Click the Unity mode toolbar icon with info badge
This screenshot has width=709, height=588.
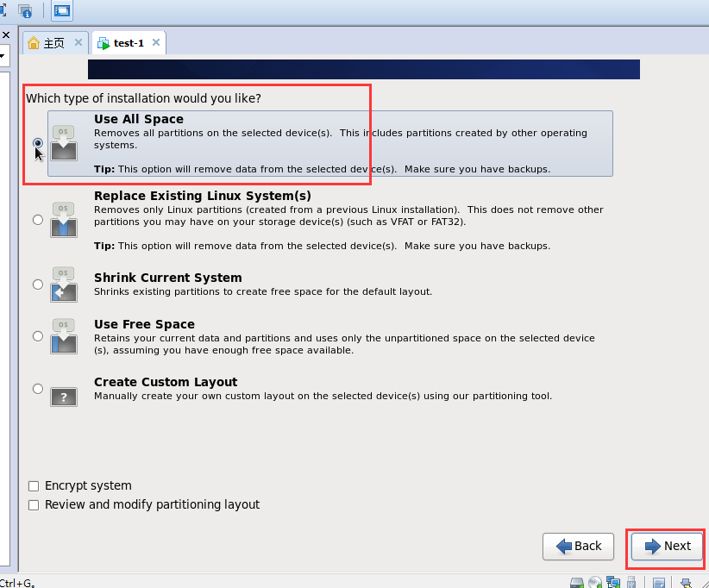pos(25,11)
